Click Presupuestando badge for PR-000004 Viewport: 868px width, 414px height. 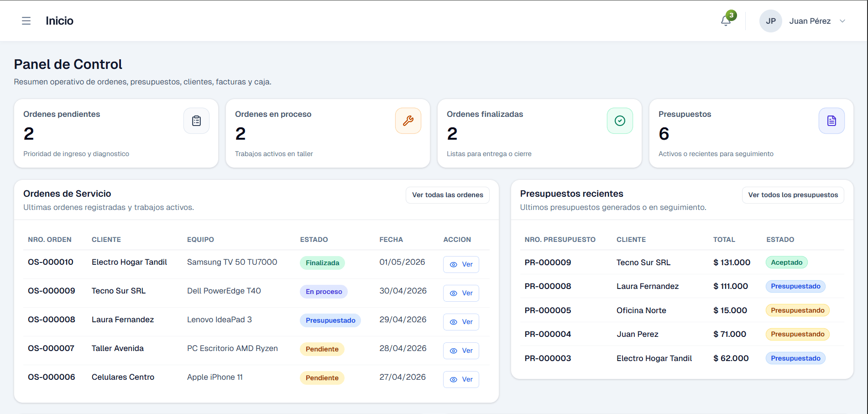click(797, 334)
